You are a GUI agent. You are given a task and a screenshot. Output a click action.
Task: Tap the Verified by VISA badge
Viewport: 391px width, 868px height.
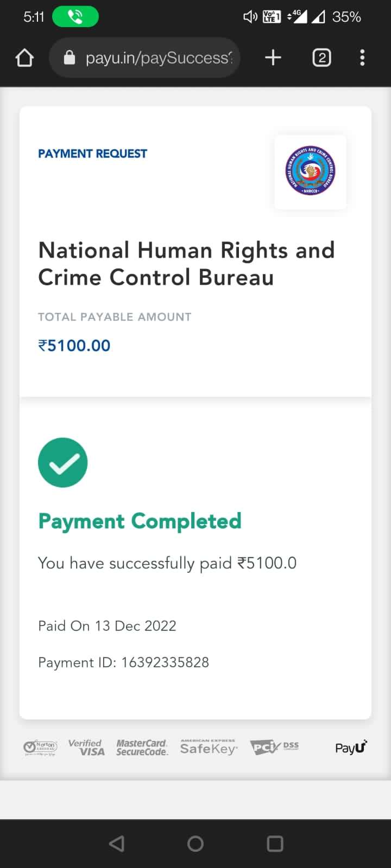click(86, 748)
